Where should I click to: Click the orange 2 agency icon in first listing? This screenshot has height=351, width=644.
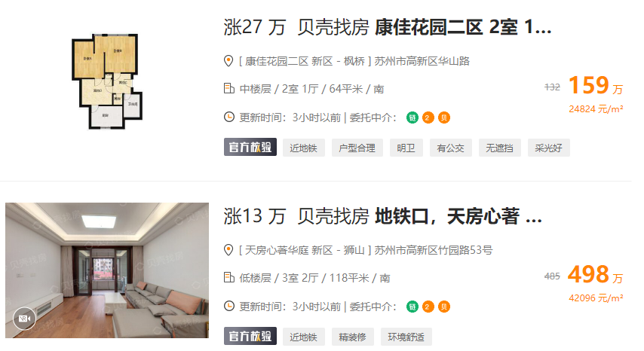428,118
